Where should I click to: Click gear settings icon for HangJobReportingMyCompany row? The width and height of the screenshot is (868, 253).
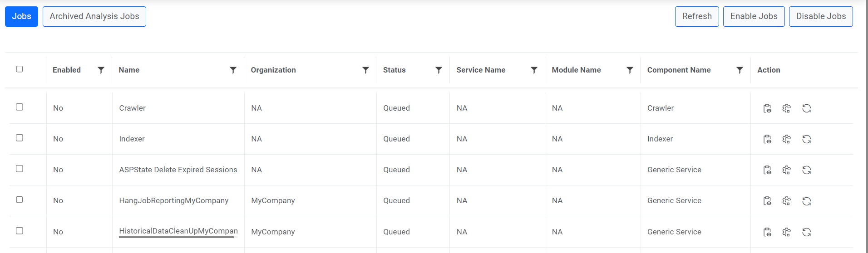[787, 201]
